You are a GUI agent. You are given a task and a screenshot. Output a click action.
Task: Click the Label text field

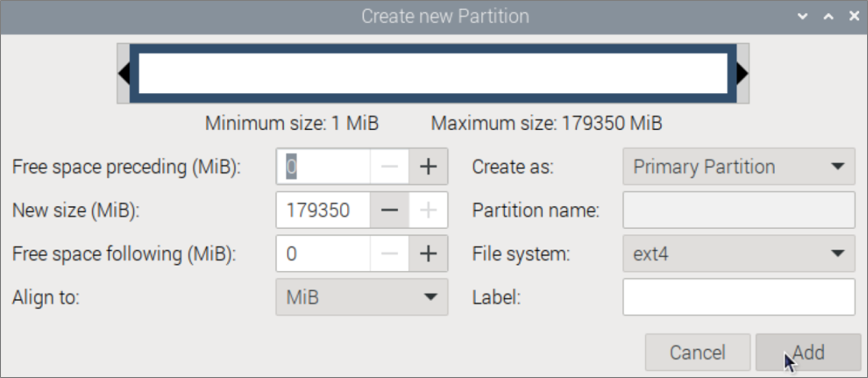(739, 297)
